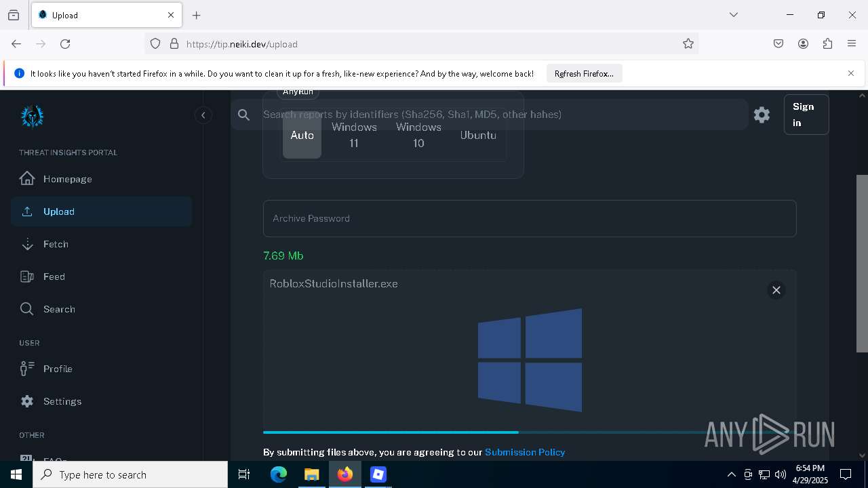Screen dimensions: 868x488
Task: Open settings gear next to search
Action: pos(762,115)
